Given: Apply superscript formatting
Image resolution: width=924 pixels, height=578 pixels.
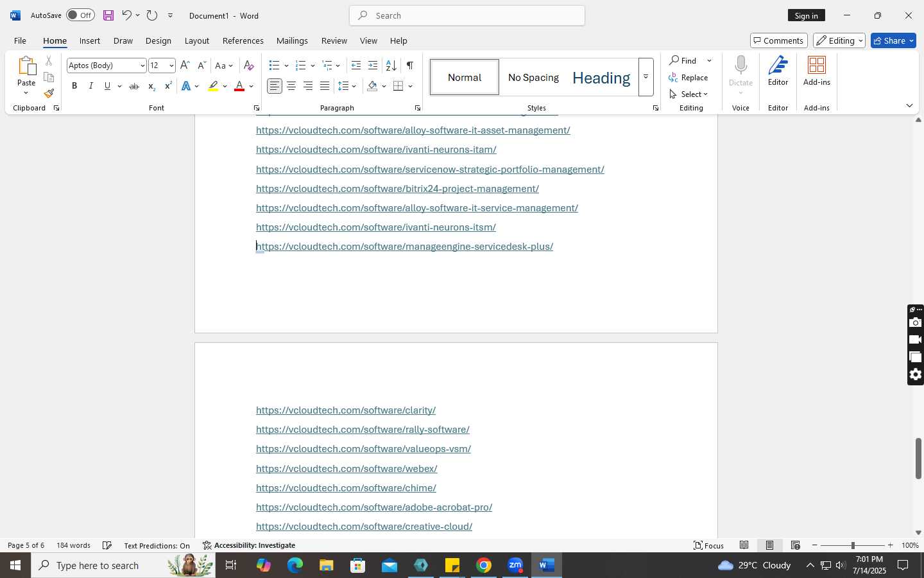Looking at the screenshot, I should click(x=168, y=86).
